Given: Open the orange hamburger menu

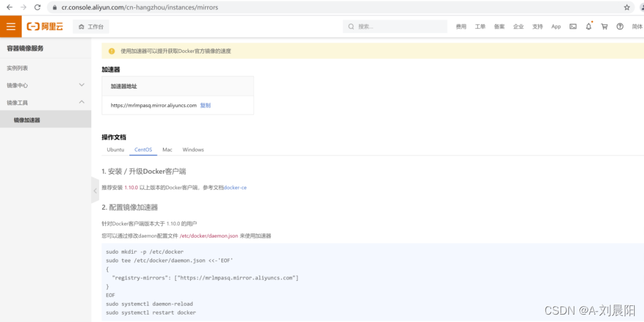Looking at the screenshot, I should [x=10, y=26].
